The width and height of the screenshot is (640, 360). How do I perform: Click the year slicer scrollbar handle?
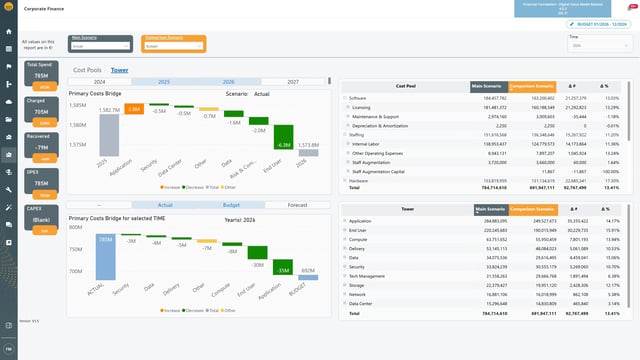[x=329, y=81]
